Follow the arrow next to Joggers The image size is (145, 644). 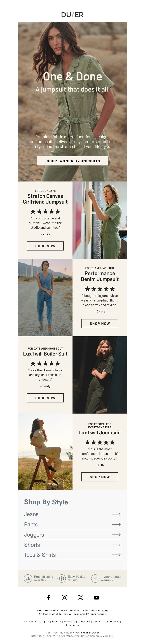pos(116,535)
